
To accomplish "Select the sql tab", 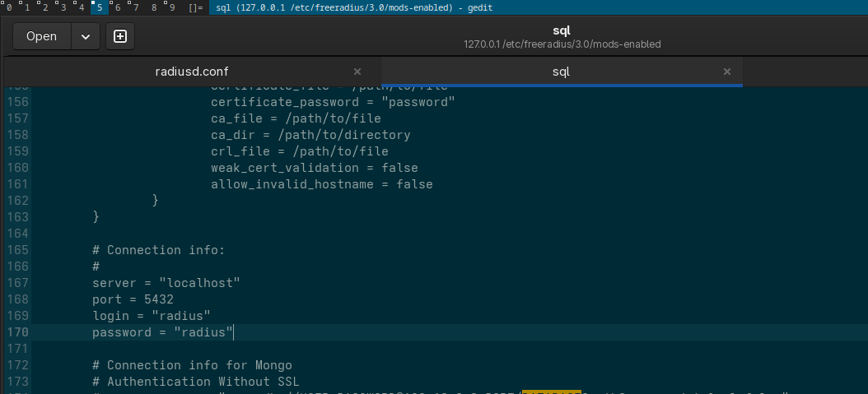I will [x=561, y=72].
